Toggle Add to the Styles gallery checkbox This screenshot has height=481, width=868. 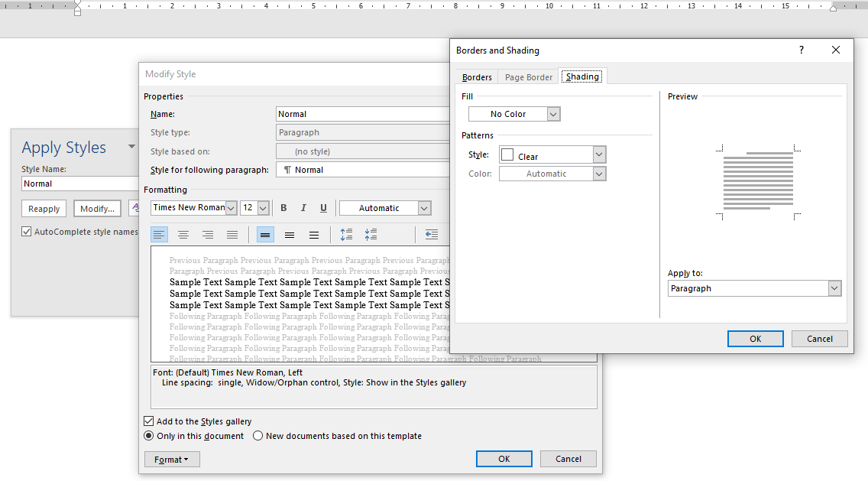(148, 421)
